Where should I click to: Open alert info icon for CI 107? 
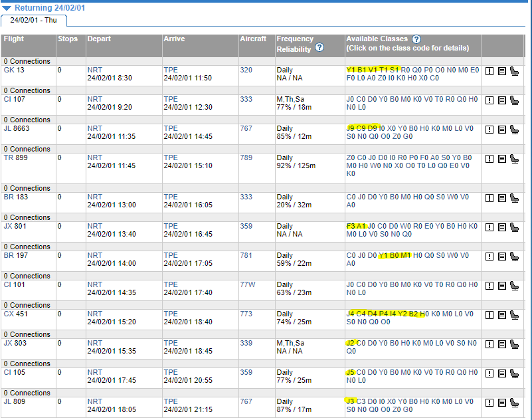tap(489, 100)
